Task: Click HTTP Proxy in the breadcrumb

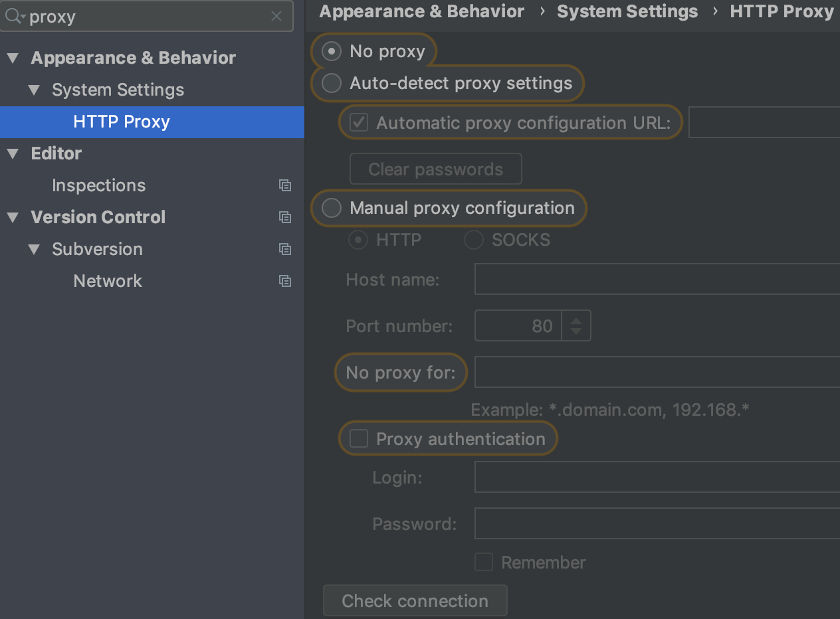Action: point(782,11)
